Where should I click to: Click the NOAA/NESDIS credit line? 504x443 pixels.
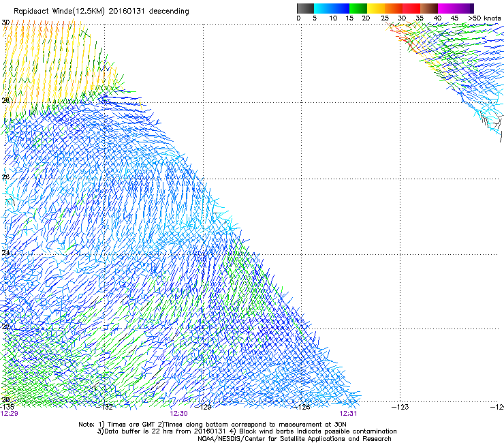point(294,439)
